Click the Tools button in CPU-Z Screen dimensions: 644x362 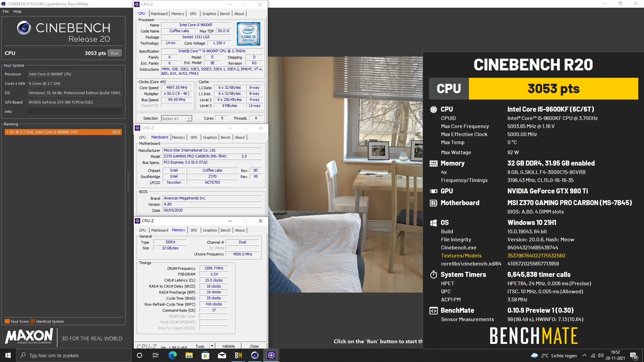point(200,346)
